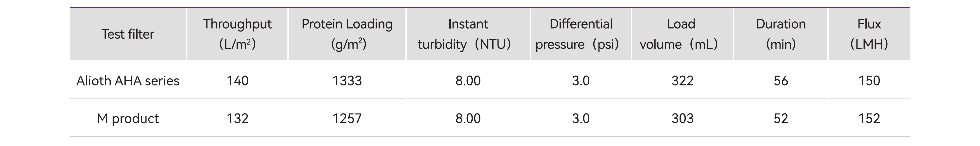Click the throughput value 140
Viewport: 980px width, 146px height.
click(x=237, y=81)
